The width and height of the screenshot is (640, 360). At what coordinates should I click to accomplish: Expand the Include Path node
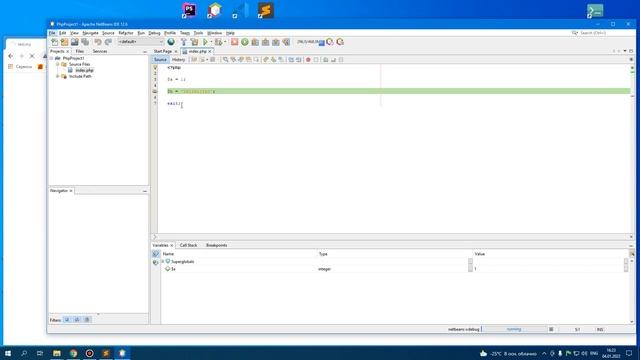pyautogui.click(x=58, y=76)
